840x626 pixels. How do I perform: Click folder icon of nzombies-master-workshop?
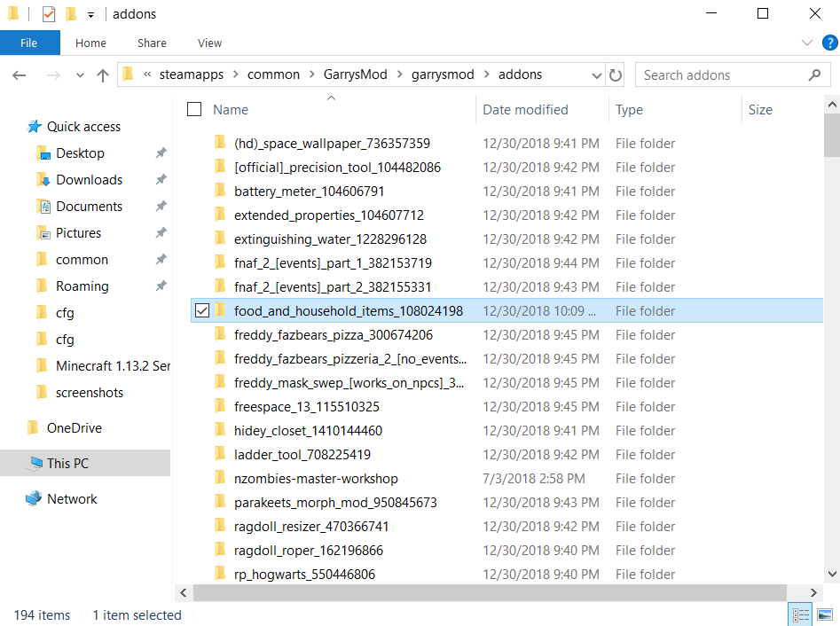click(220, 478)
